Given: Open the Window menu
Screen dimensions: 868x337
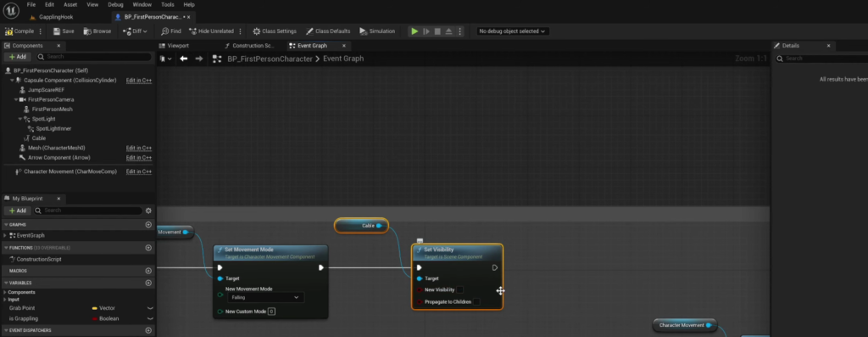Looking at the screenshot, I should [x=142, y=4].
